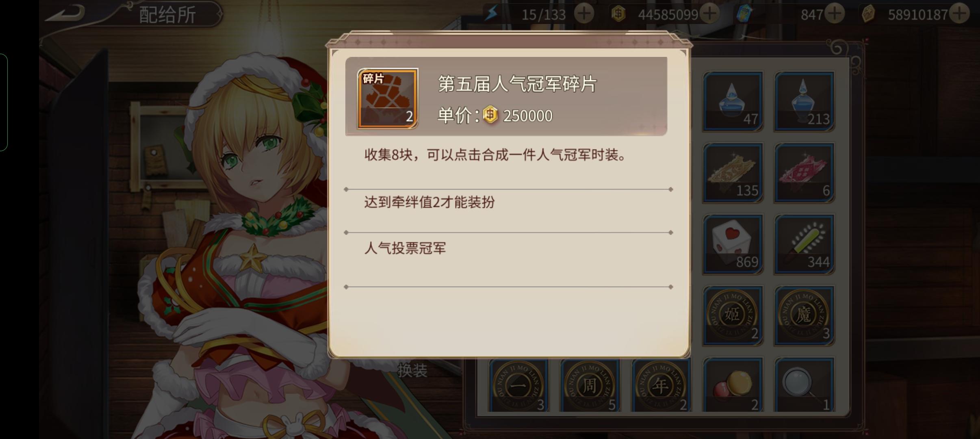Image resolution: width=980 pixels, height=439 pixels.
Task: Select the 一 commemorative coin
Action: 518,385
